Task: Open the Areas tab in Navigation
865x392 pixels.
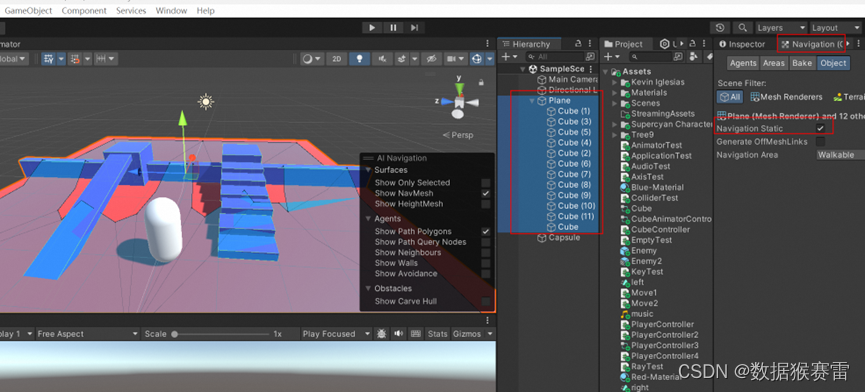Action: 773,63
